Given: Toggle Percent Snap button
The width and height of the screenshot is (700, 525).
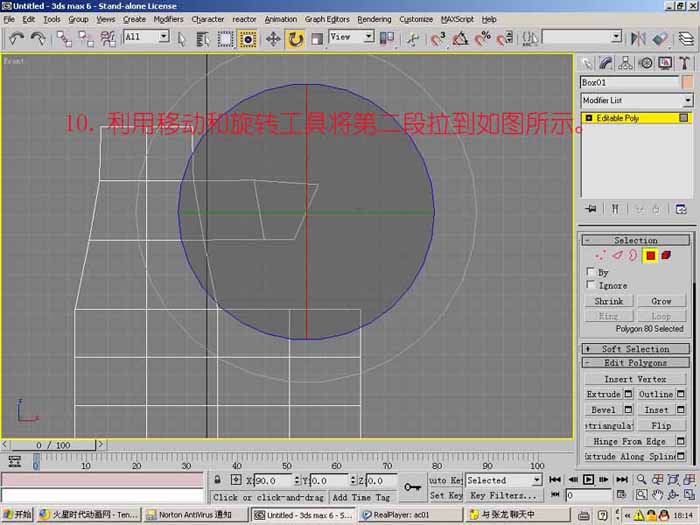Looking at the screenshot, I should (x=483, y=39).
